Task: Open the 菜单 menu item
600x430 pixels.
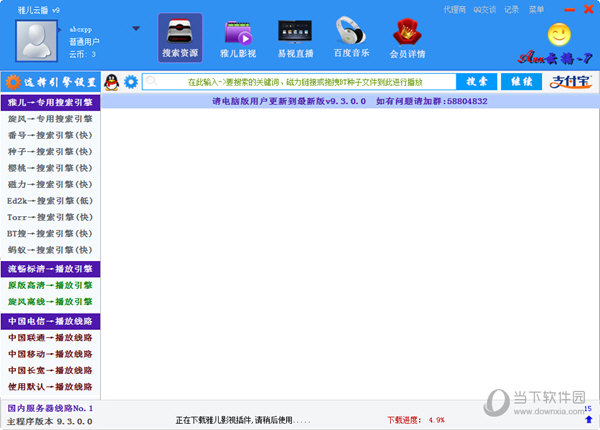Action: (536, 10)
